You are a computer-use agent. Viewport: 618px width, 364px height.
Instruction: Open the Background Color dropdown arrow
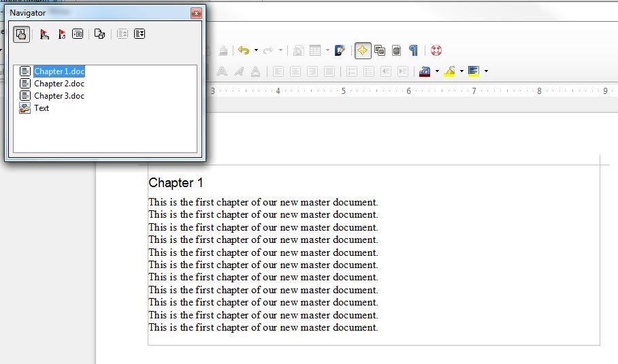(x=486, y=71)
